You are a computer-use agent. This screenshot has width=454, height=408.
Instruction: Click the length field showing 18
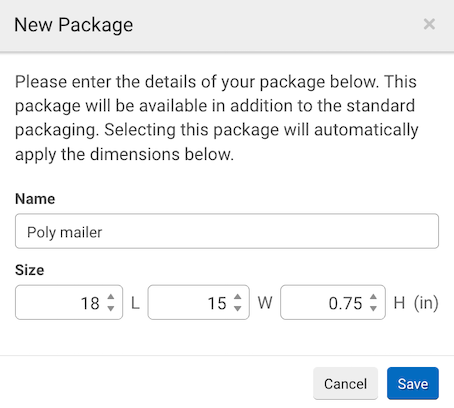69,302
